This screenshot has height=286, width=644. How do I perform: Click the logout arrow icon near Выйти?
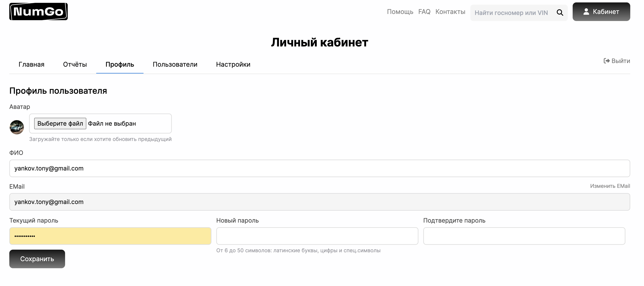606,61
